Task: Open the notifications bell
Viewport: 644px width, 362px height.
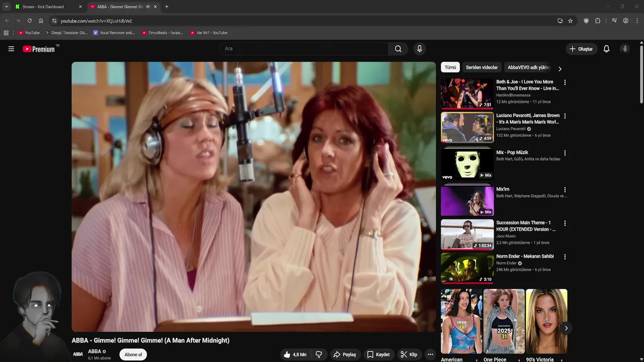Action: click(x=606, y=49)
